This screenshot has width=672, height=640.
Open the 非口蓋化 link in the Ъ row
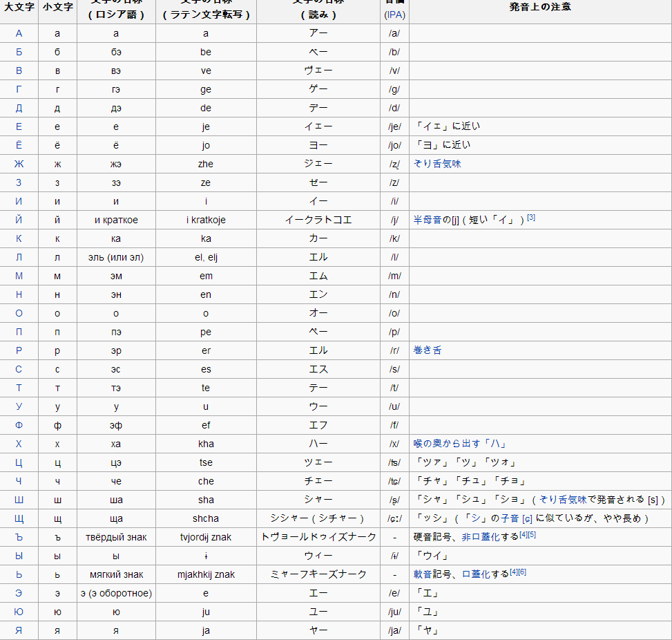coord(481,536)
